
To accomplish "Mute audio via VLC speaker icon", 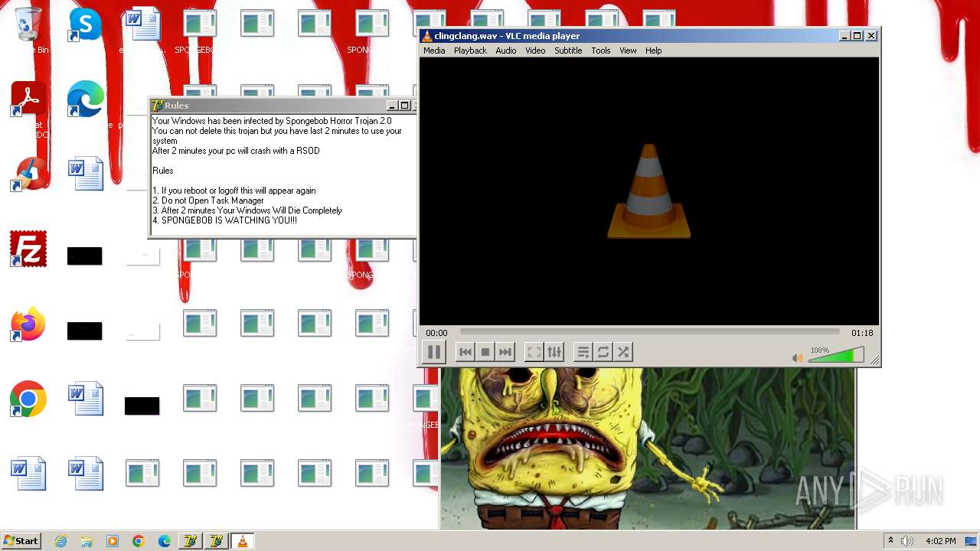I will (798, 357).
